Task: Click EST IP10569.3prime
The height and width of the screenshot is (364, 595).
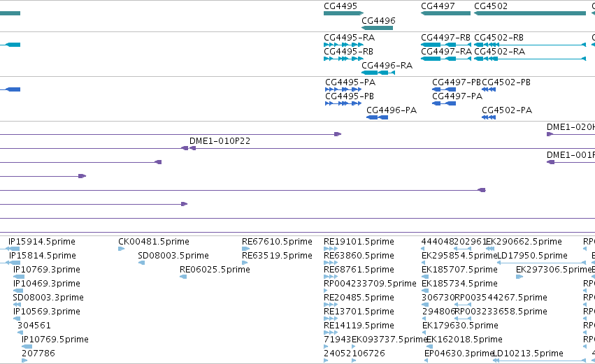Action: tap(47, 312)
